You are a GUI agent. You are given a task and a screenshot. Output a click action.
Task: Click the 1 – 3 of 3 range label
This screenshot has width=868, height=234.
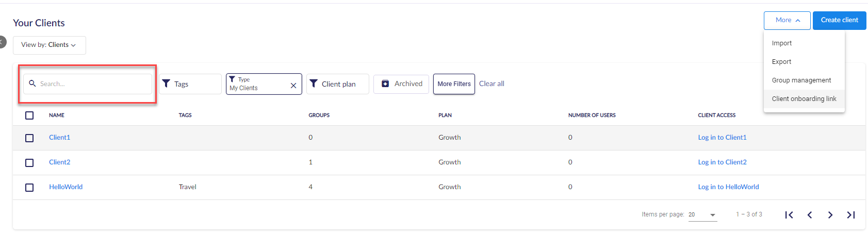749,214
